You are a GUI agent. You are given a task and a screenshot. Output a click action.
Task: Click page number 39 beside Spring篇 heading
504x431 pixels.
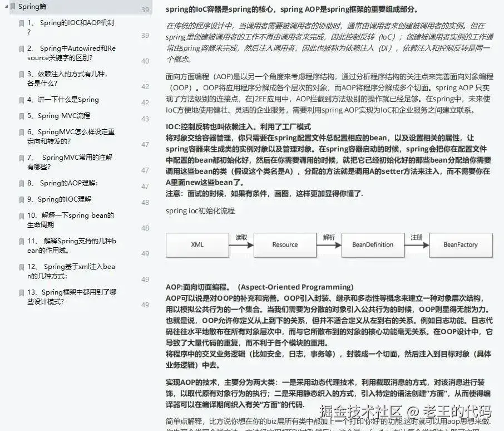pos(145,10)
